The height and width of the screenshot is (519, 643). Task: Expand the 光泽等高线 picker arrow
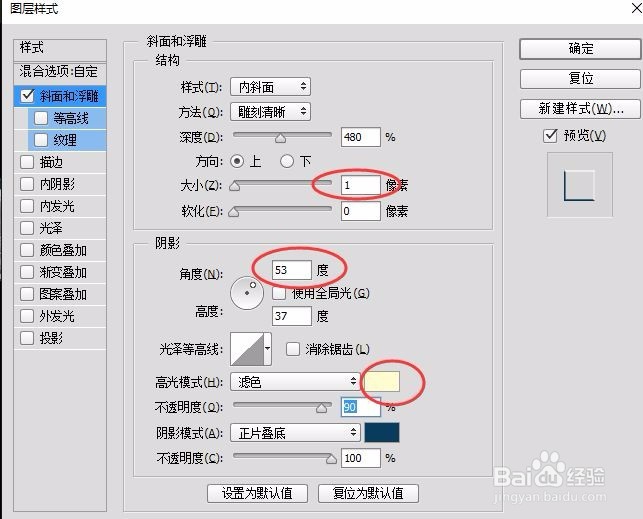pos(267,349)
